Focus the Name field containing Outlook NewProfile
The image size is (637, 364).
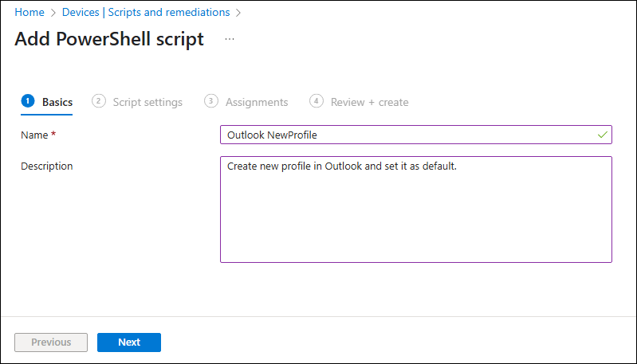[407, 135]
